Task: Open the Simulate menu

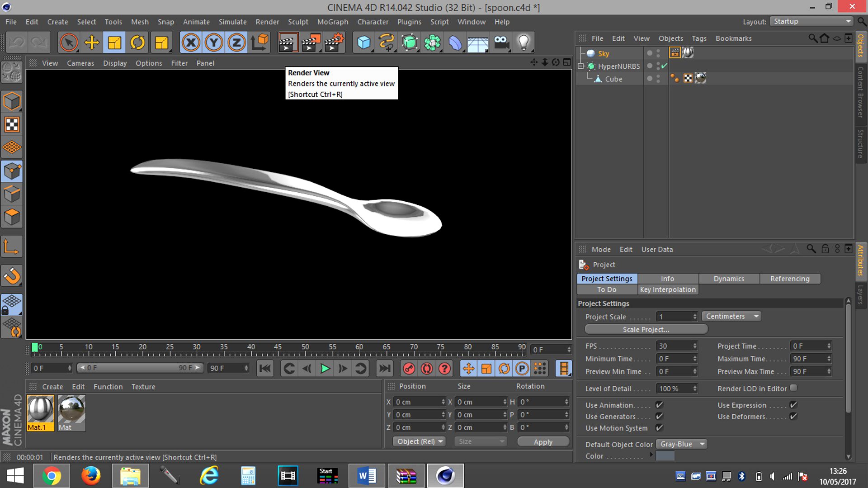Action: (232, 22)
